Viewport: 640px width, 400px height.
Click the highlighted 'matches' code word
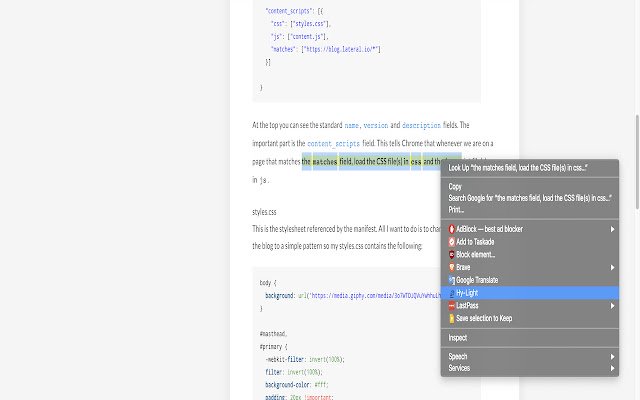click(x=325, y=162)
